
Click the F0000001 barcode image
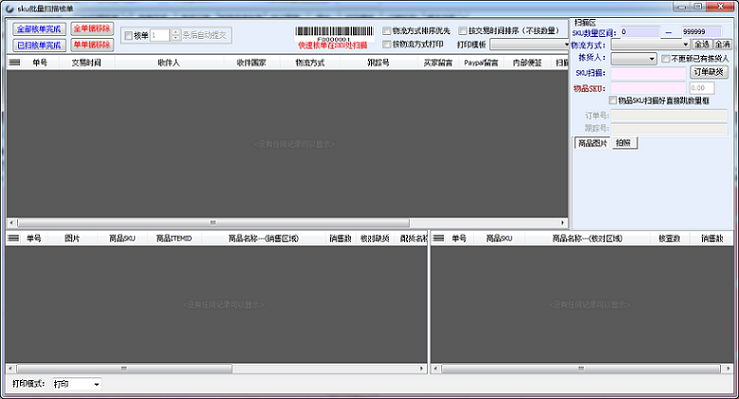click(334, 33)
